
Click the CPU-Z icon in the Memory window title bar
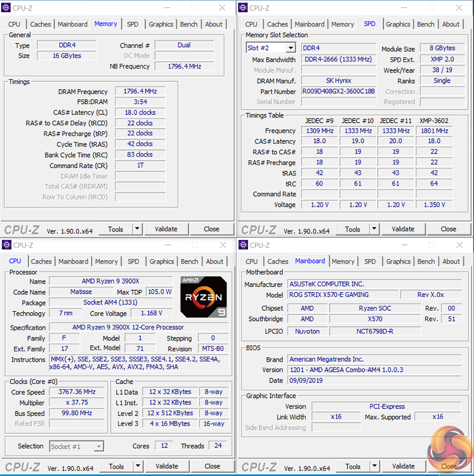coord(6,7)
